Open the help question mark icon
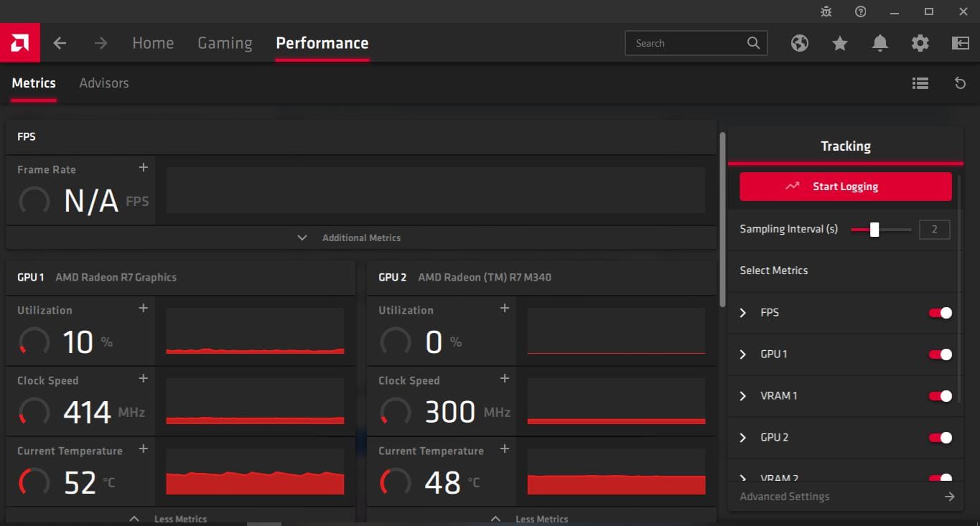 pyautogui.click(x=861, y=11)
